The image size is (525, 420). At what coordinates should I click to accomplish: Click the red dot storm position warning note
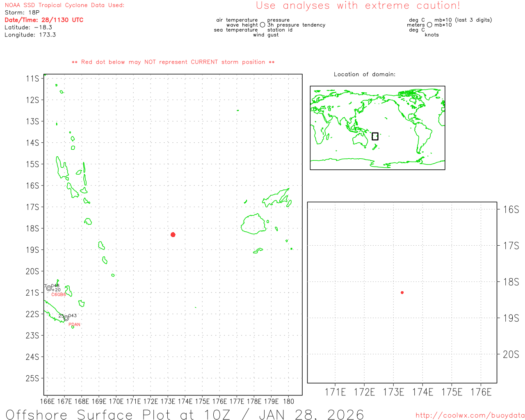click(x=173, y=62)
